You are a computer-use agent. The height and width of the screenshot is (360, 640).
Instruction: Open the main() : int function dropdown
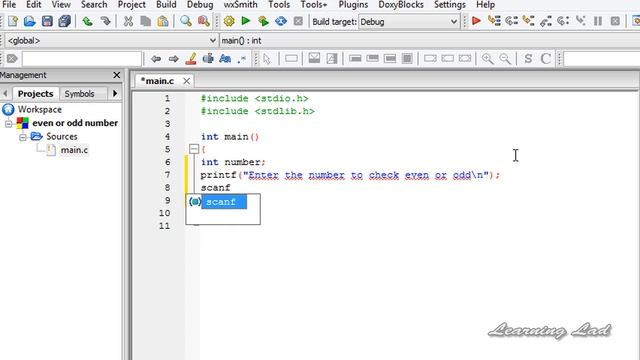click(x=429, y=40)
